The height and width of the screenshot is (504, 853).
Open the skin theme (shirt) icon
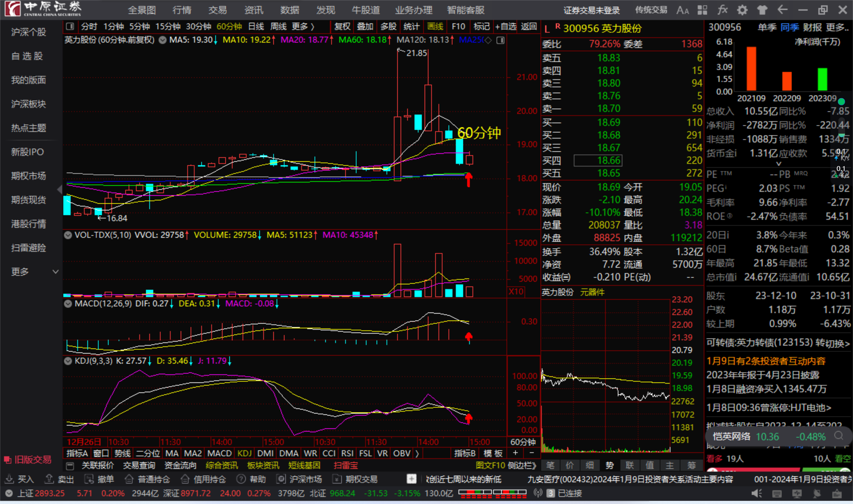[762, 10]
